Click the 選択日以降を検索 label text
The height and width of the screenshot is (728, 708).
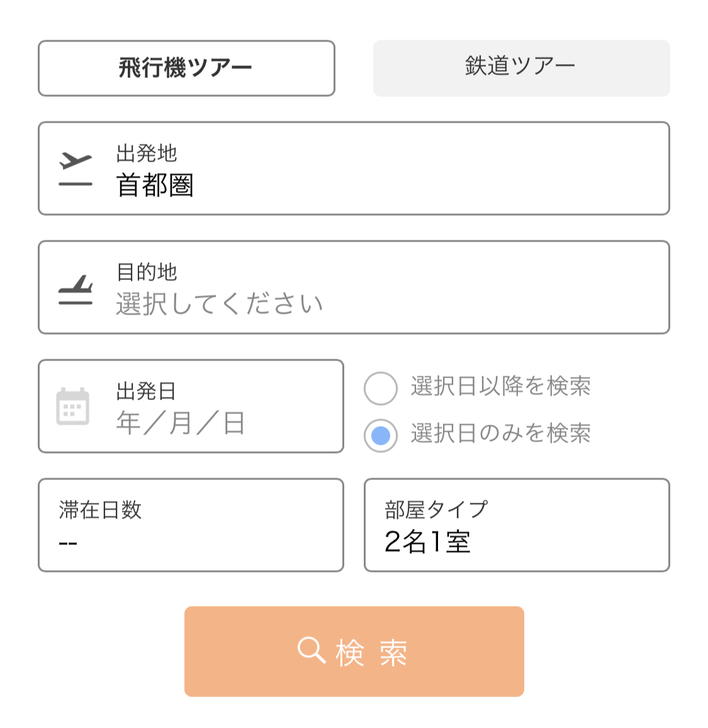500,386
